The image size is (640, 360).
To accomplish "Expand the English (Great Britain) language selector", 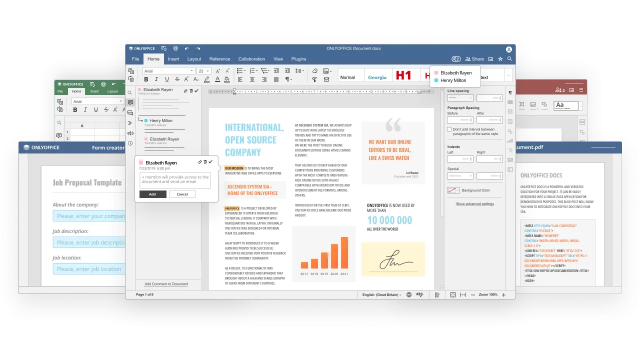I will (382, 295).
